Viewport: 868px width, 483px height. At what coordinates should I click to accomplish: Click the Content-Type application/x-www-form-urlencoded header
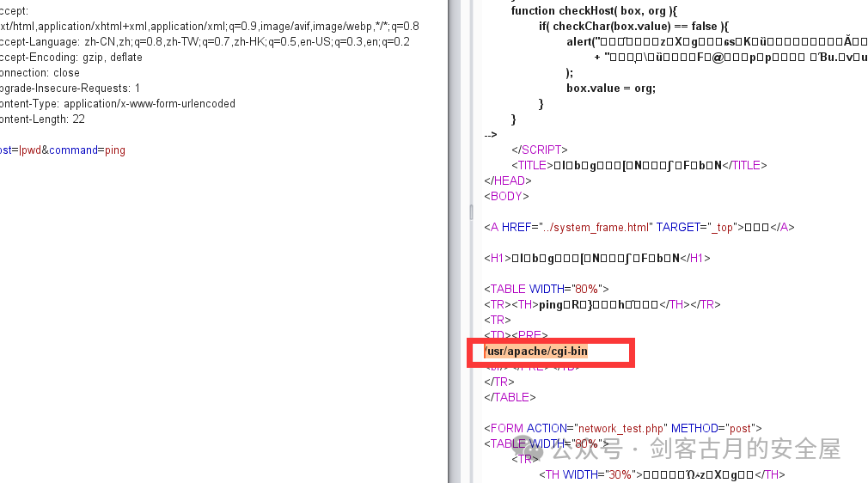(x=118, y=104)
